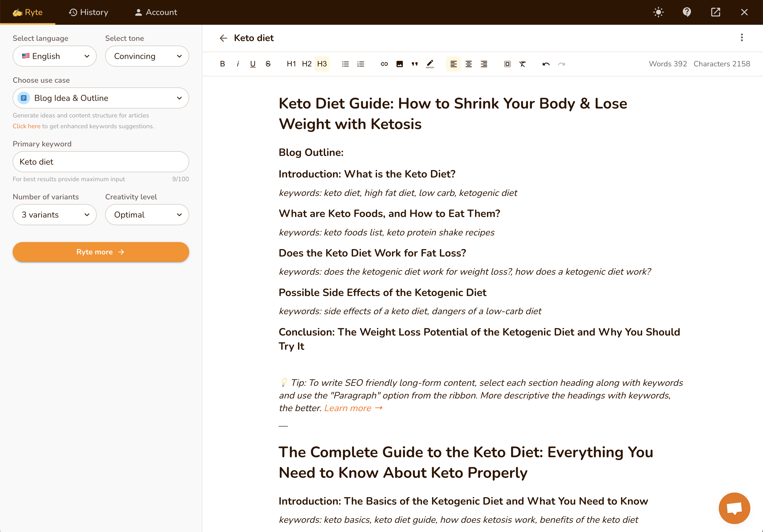Click the 'Click here' keyword suggestions link

coord(26,126)
